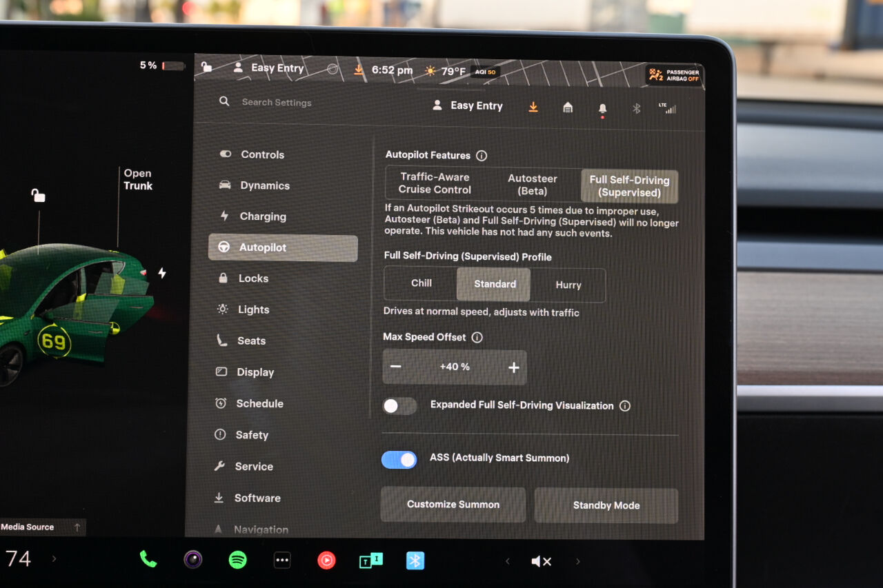883x588 pixels.
Task: Unmute the volume speaker icon
Action: [x=541, y=561]
